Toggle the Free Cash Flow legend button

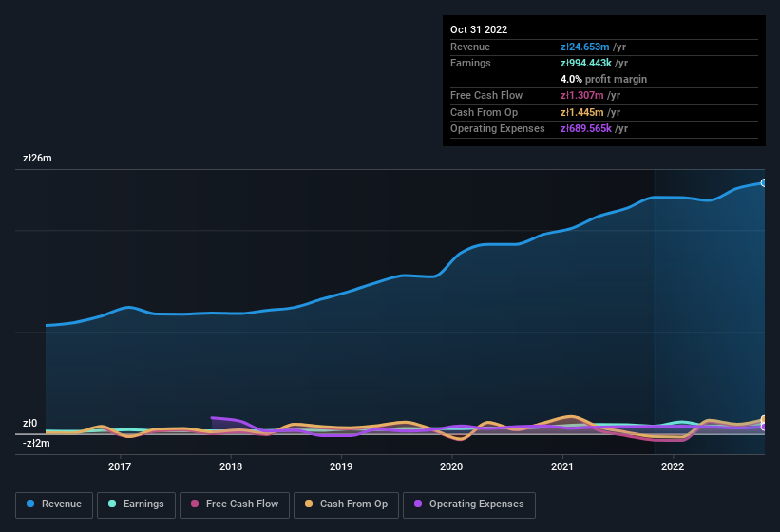coord(235,504)
